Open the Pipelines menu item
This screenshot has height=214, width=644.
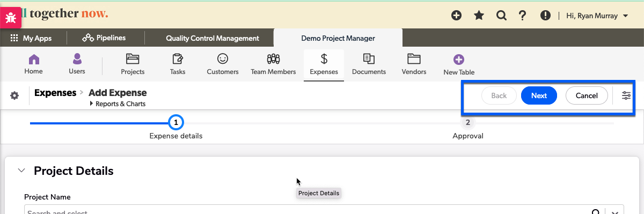point(104,38)
